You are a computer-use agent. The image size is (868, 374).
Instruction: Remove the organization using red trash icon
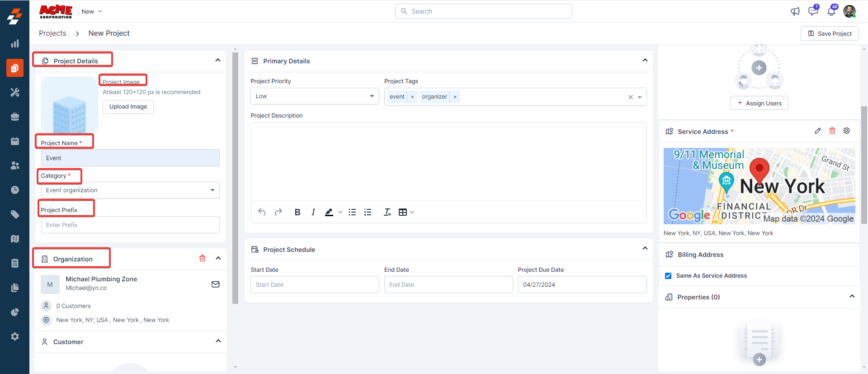tap(202, 258)
